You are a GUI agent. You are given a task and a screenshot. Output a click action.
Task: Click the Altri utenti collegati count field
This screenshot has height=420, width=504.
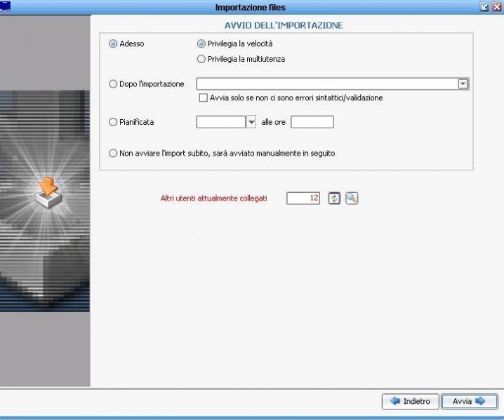coord(303,198)
